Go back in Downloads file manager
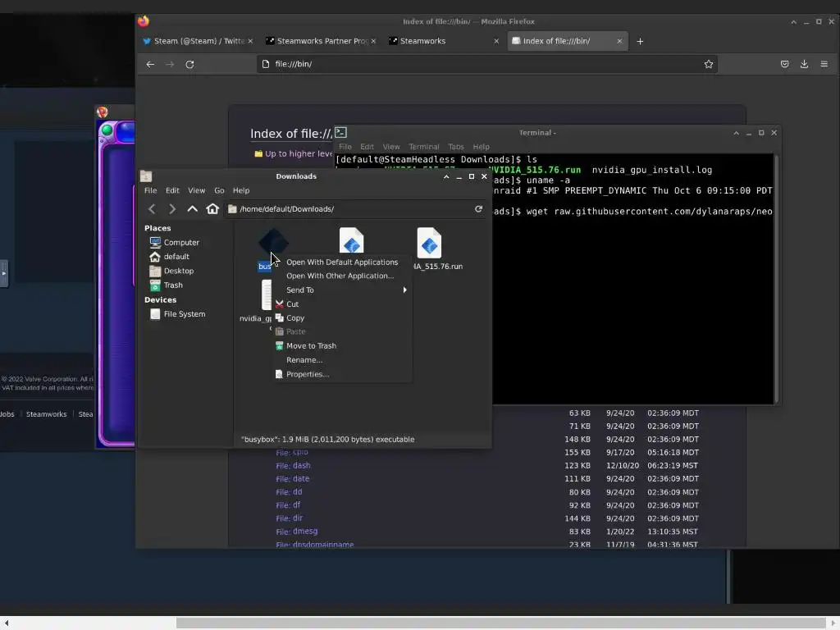 152,209
